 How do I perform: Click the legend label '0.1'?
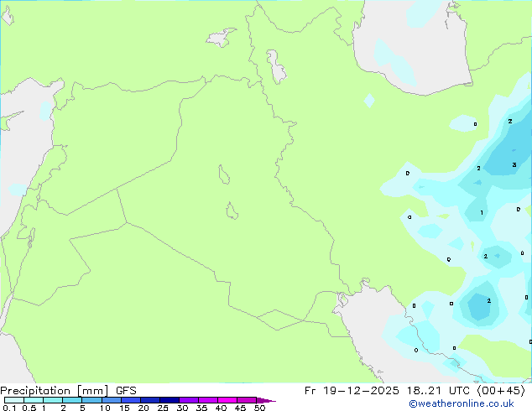coord(9,408)
